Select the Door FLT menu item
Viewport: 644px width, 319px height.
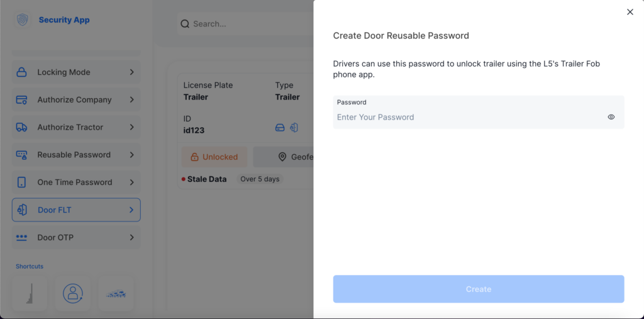76,210
